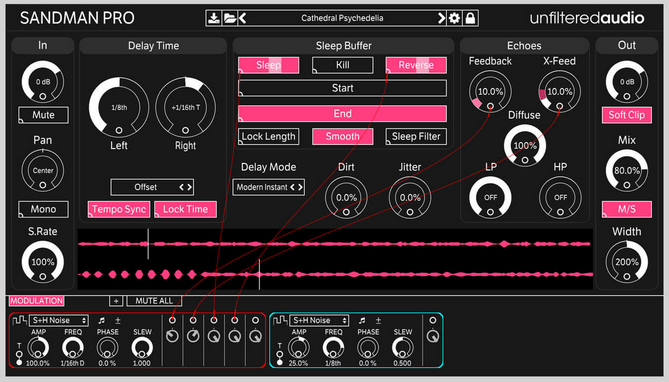Click Modern Instant selector's right arrow
The image size is (669, 382).
(300, 187)
